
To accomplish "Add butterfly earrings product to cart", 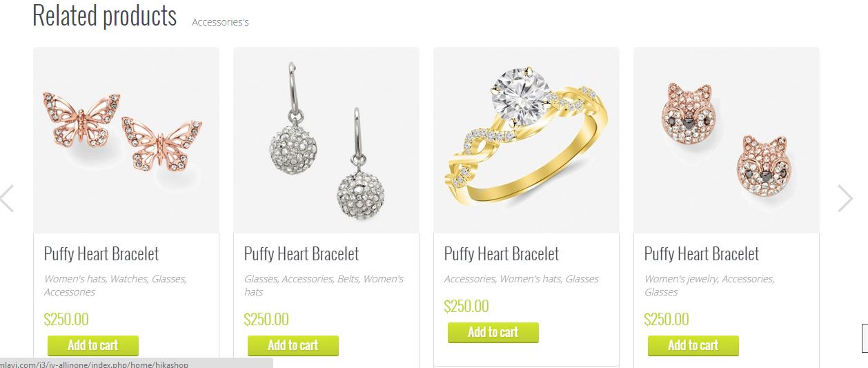I will (93, 345).
